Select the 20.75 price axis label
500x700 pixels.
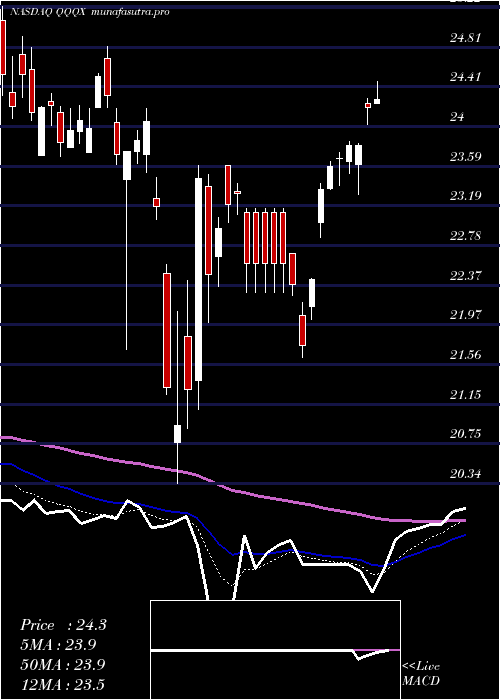pyautogui.click(x=466, y=433)
